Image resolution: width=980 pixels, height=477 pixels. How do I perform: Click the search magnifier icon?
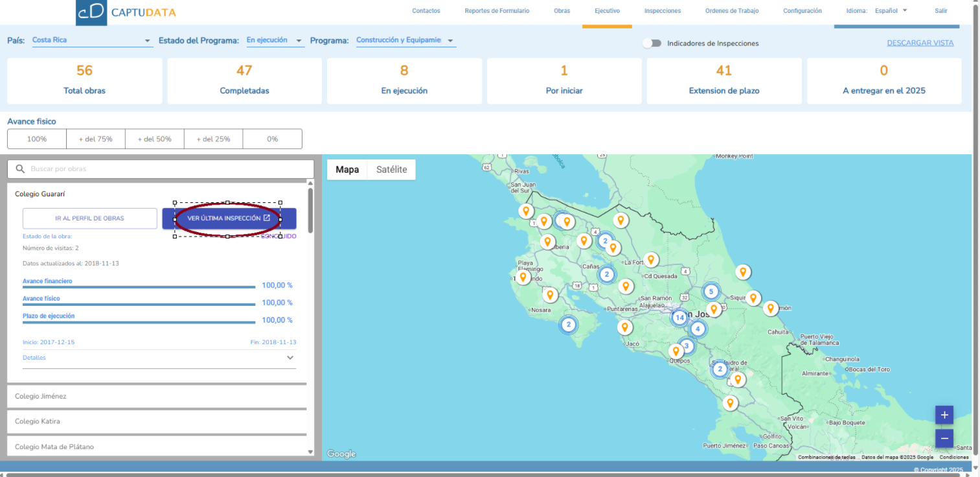[x=20, y=169]
